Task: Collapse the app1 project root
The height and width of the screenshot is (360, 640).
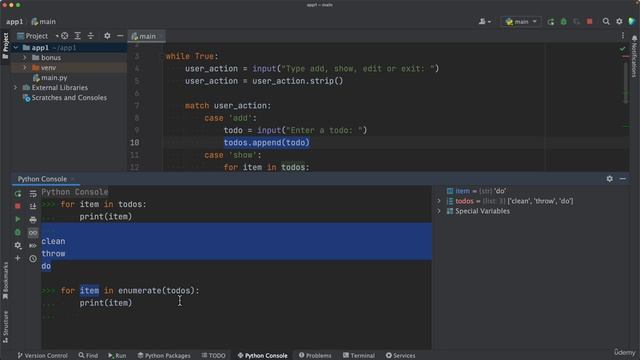Action: pos(16,48)
